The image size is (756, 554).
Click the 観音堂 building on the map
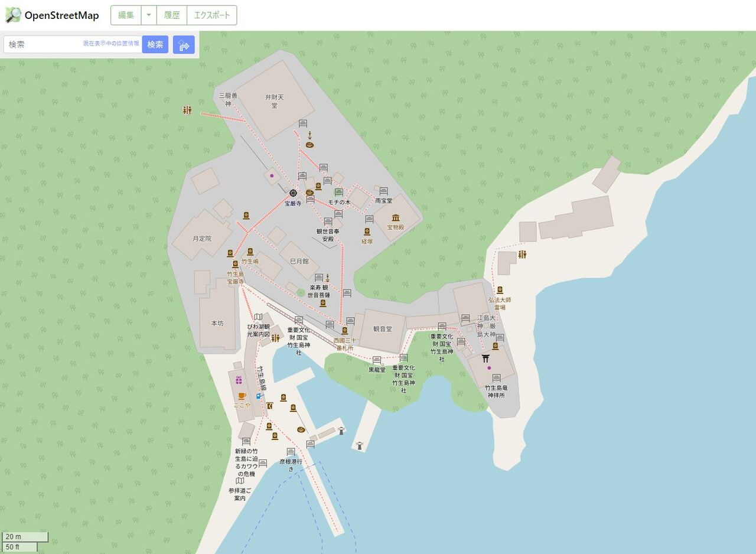point(382,330)
